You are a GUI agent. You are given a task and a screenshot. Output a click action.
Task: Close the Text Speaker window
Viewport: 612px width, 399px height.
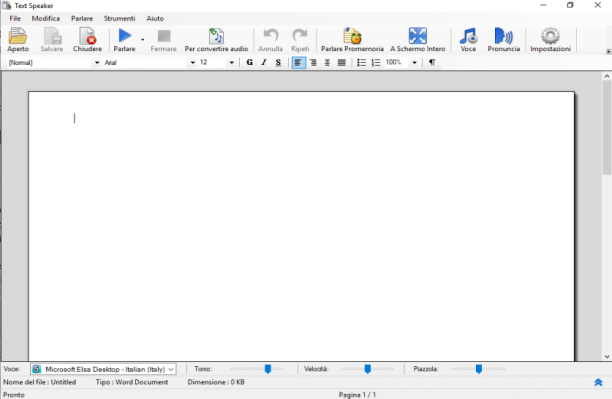[x=598, y=5]
